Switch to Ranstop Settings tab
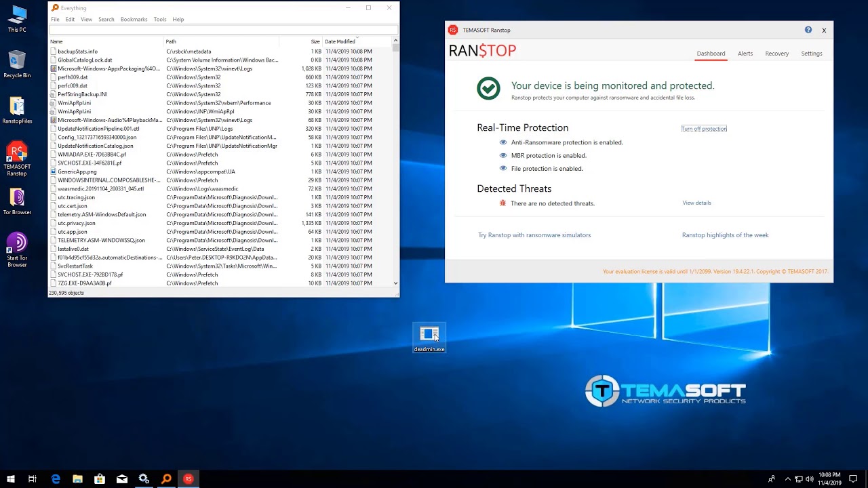The width and height of the screenshot is (868, 488). [x=812, y=54]
